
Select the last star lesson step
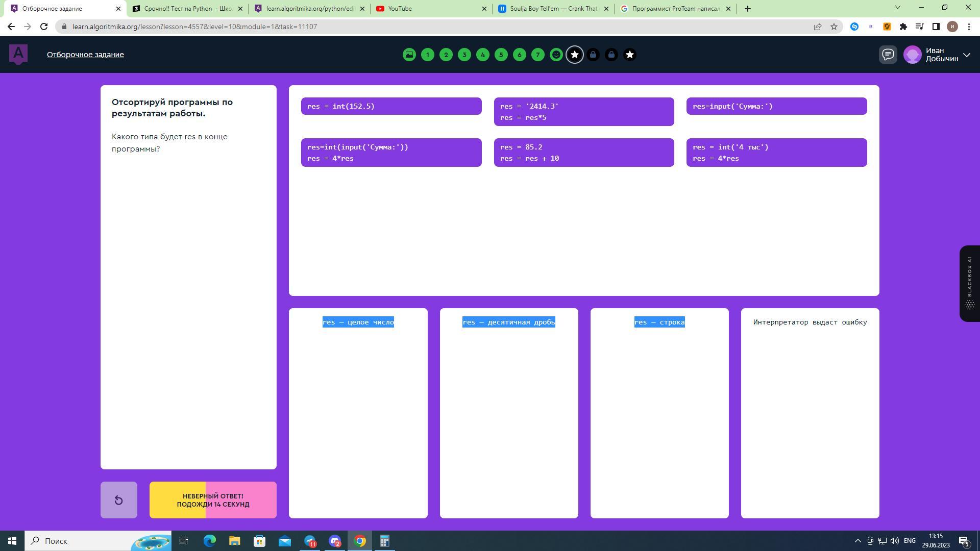pos(629,55)
